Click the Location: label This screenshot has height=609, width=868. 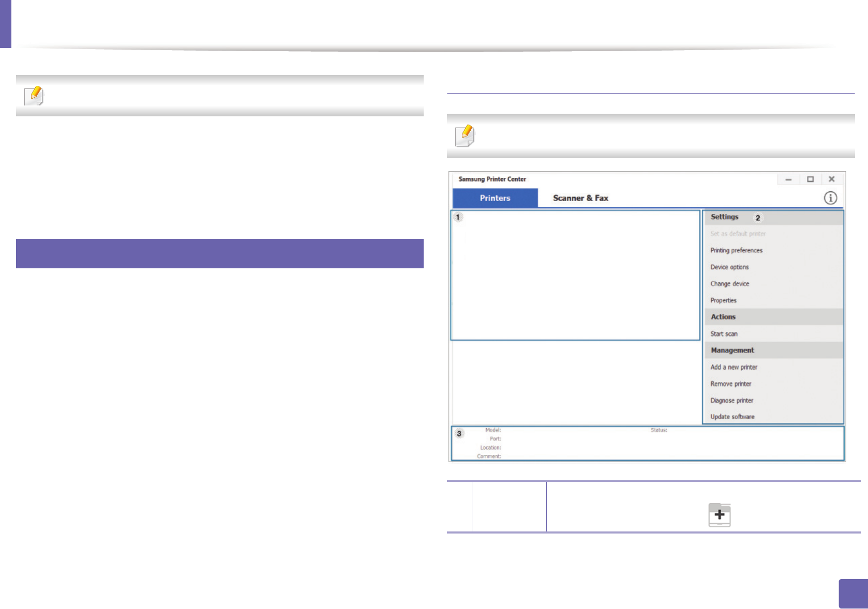coord(490,448)
